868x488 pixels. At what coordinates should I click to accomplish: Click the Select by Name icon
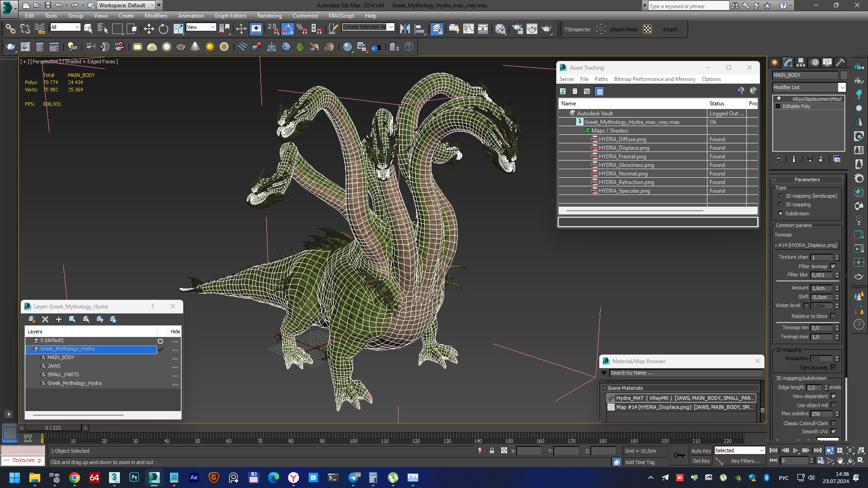pyautogui.click(x=103, y=29)
